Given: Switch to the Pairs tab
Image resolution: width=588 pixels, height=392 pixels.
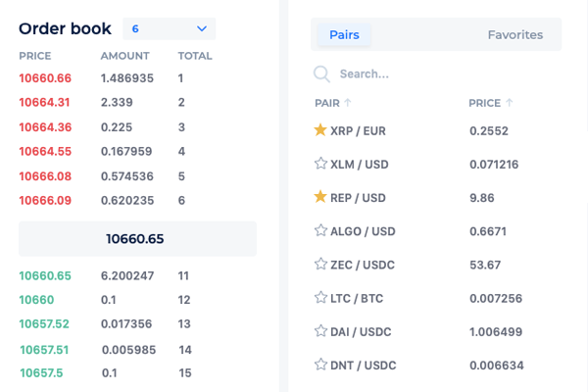Looking at the screenshot, I should coord(344,35).
